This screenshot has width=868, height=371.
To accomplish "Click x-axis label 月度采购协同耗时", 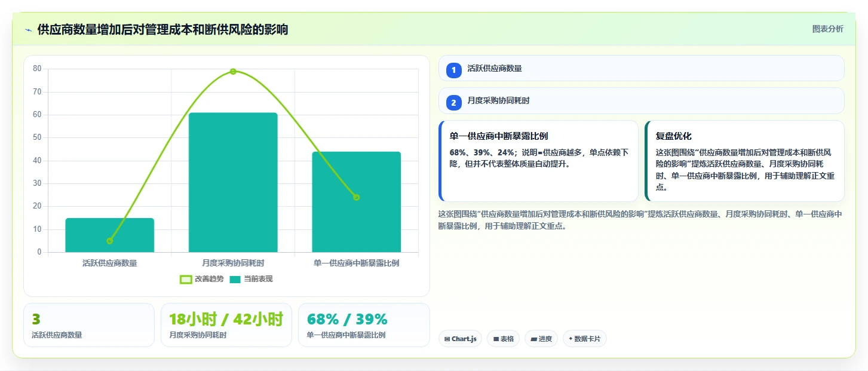I will coord(233,263).
